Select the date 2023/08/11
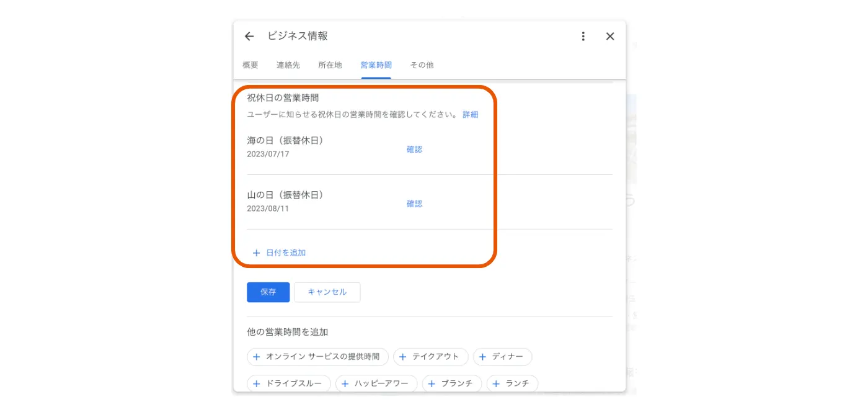868x412 pixels. pos(268,208)
